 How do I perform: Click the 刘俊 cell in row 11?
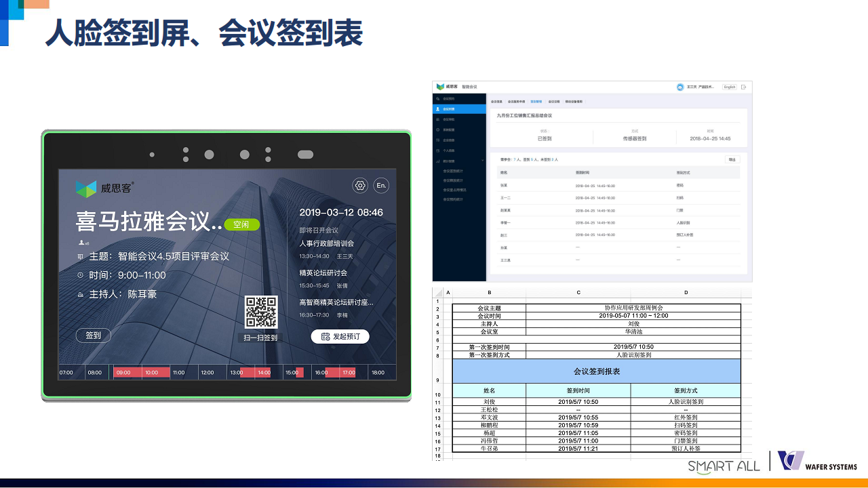[x=489, y=402]
